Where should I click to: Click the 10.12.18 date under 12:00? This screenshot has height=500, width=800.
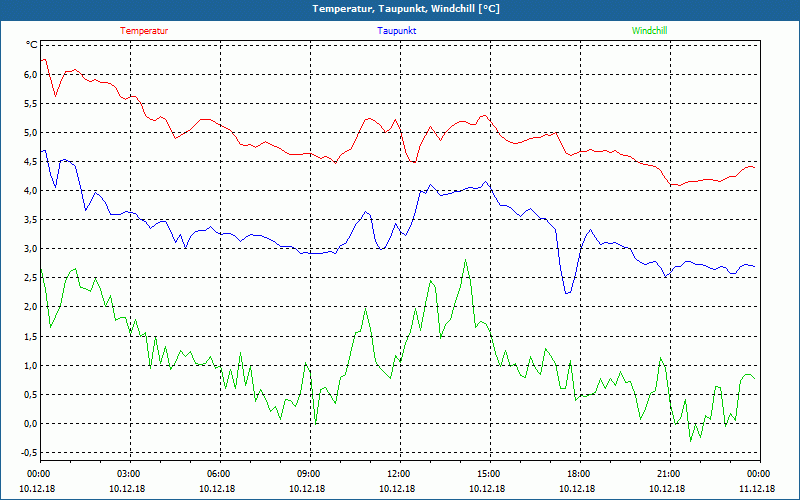tap(396, 489)
